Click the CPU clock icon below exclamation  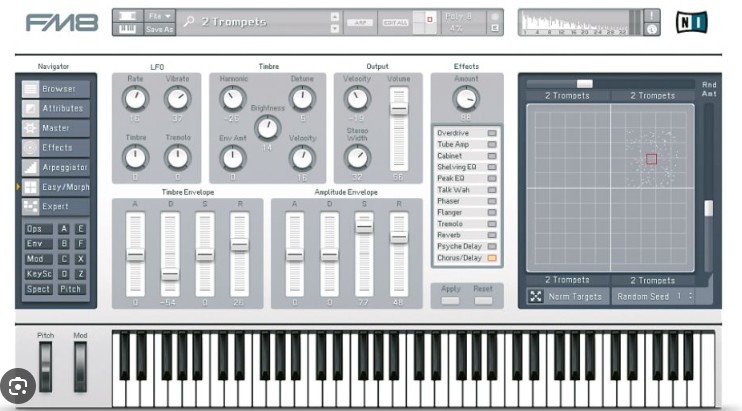tap(652, 29)
